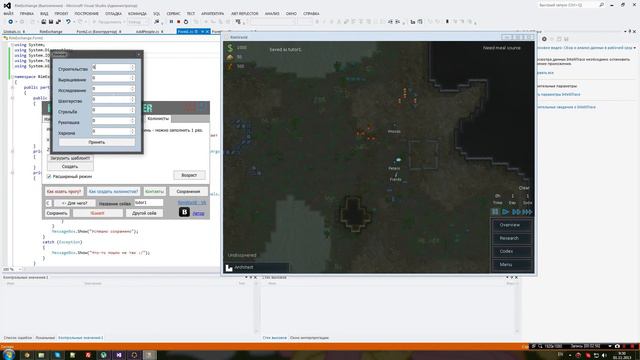The image size is (640, 360).
Task: Click the Контакты button
Action: click(155, 191)
